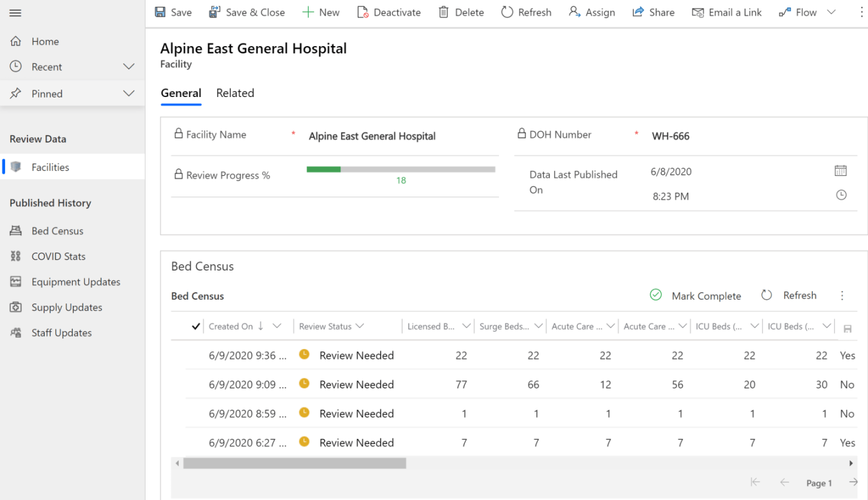Open the Created On column options
This screenshot has width=868, height=500.
(278, 325)
